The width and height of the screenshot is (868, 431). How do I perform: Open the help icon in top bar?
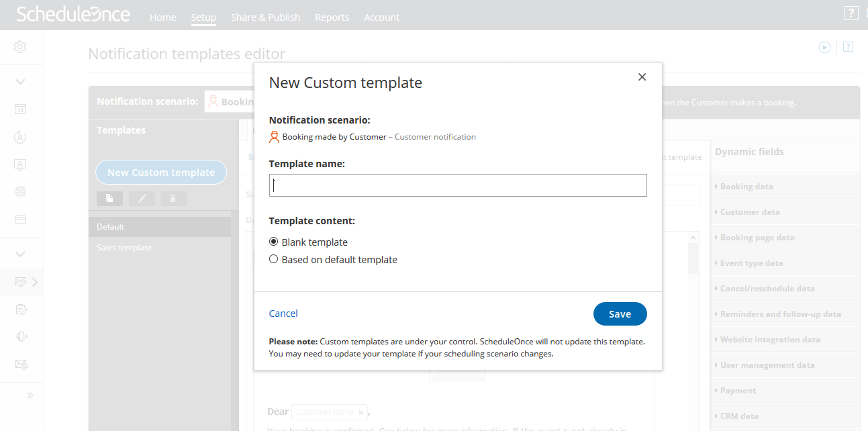(851, 13)
